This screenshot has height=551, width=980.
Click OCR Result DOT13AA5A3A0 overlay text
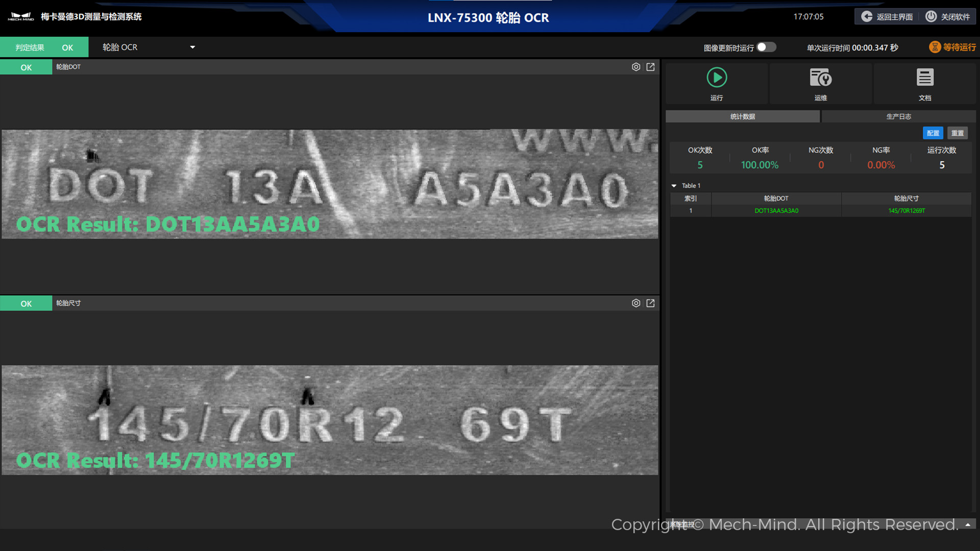coord(168,224)
